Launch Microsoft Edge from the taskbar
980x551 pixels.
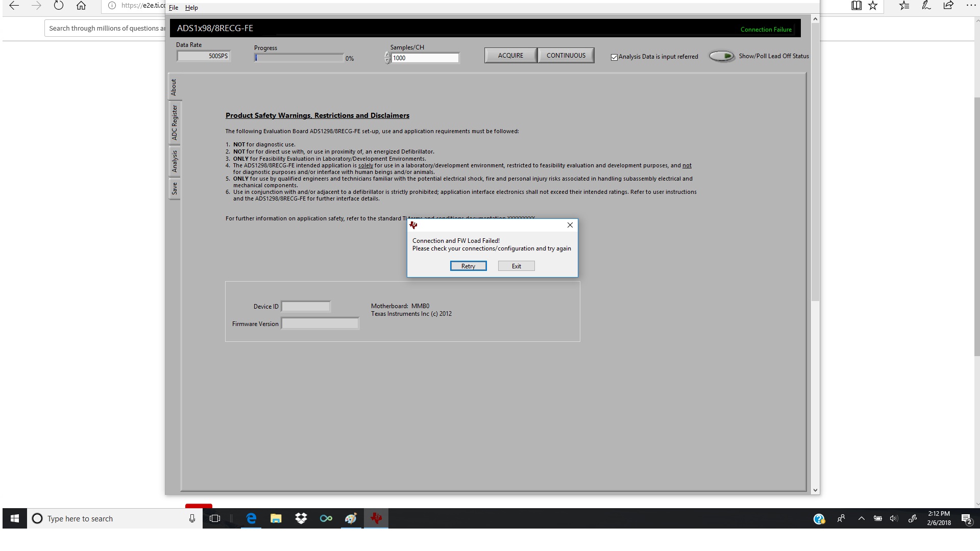tap(251, 518)
